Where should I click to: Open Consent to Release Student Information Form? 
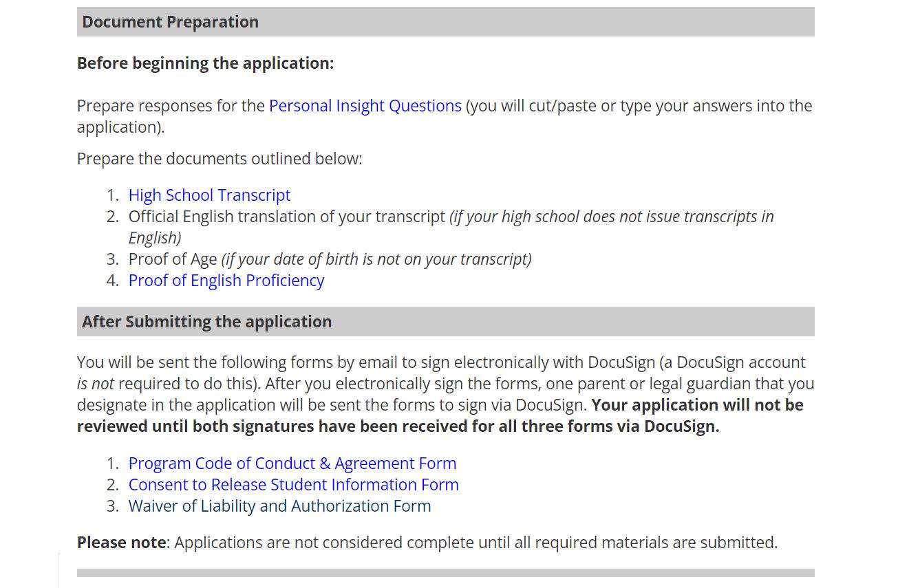pos(293,485)
